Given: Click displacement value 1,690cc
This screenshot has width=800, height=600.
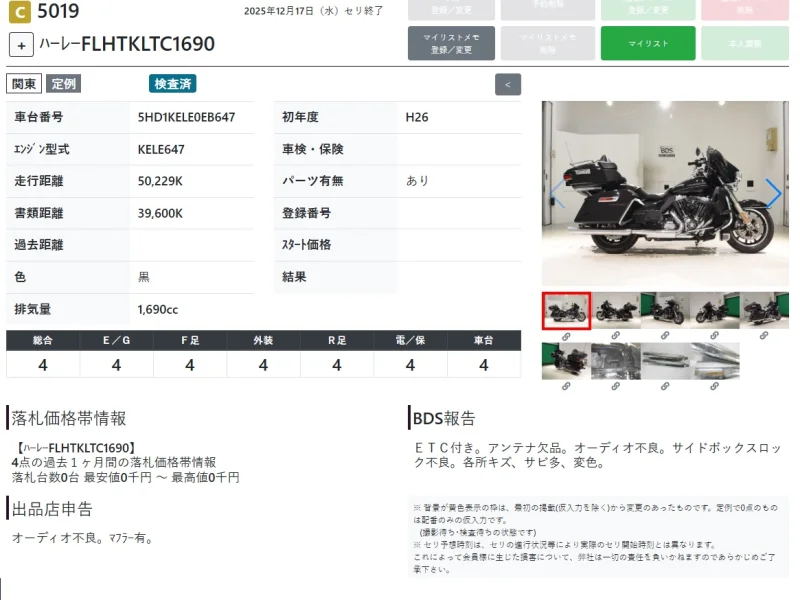Looking at the screenshot, I should (x=158, y=310).
